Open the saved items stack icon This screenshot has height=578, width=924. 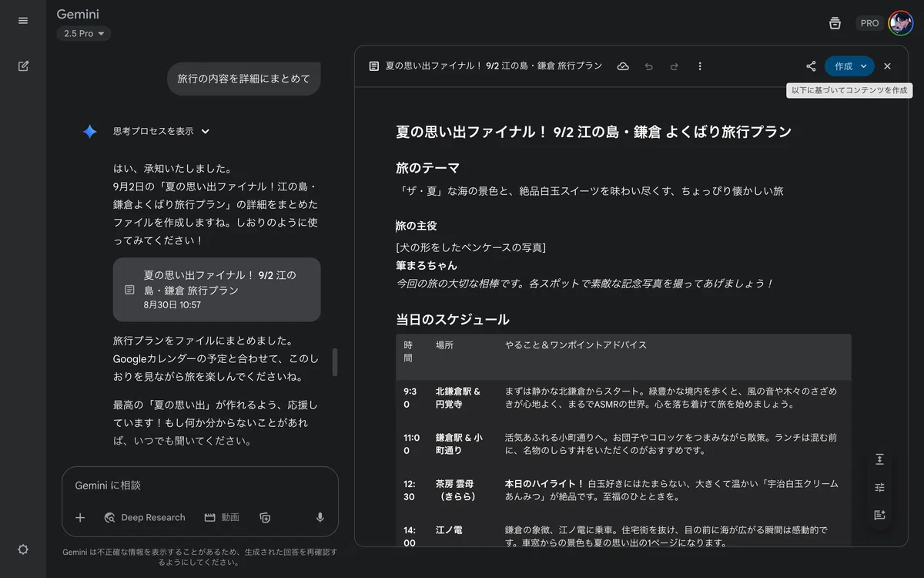click(x=835, y=23)
